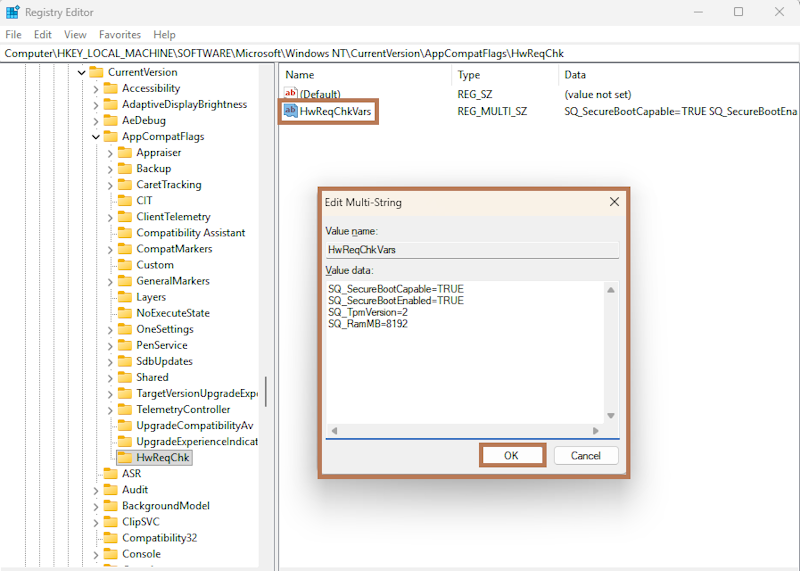The width and height of the screenshot is (800, 571).
Task: Expand the Accessibility key
Action: [96, 89]
